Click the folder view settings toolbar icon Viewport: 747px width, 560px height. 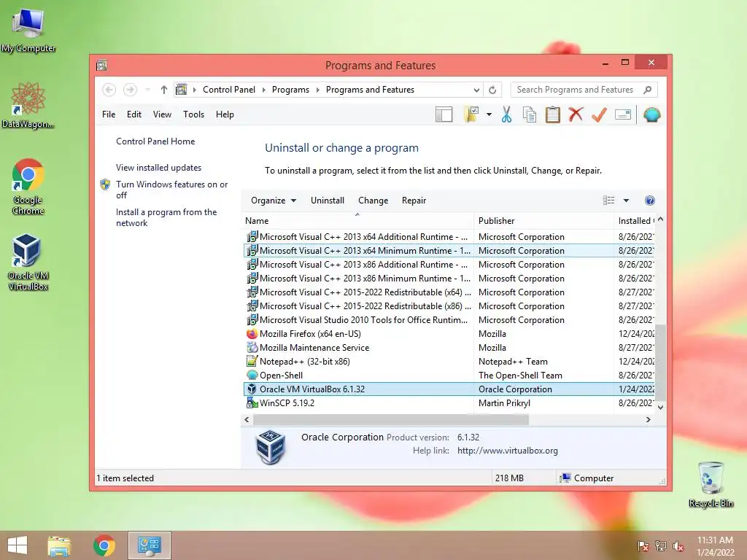(471, 114)
